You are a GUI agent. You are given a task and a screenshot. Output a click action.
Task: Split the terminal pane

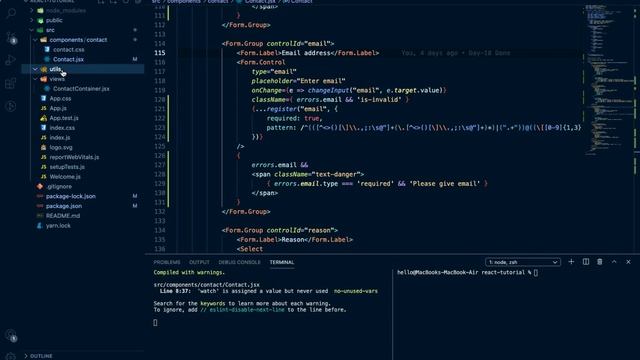click(x=586, y=262)
